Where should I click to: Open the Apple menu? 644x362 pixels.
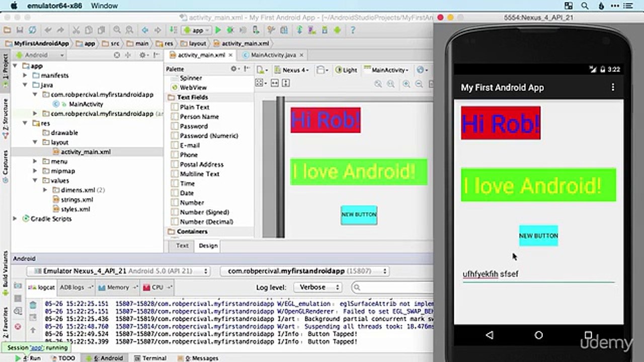click(x=14, y=6)
